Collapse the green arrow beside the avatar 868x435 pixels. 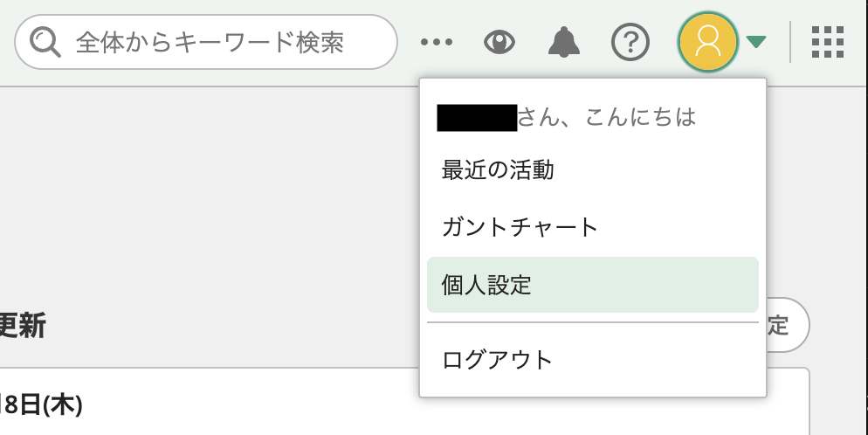coord(755,42)
